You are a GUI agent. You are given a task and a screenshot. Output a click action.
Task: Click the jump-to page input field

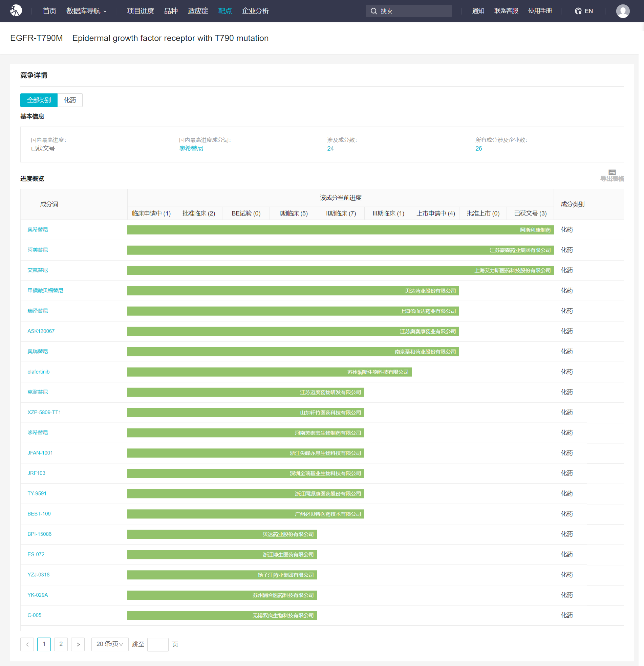point(158,644)
